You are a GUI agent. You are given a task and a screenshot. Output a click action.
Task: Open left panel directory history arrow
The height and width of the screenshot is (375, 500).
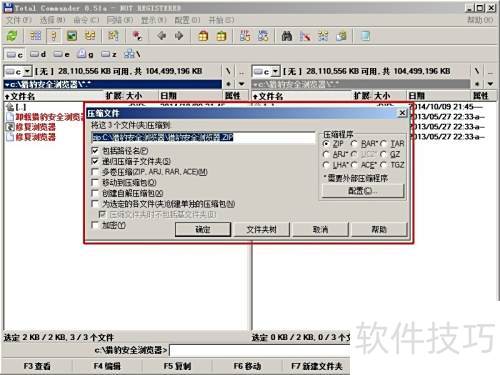(x=242, y=84)
